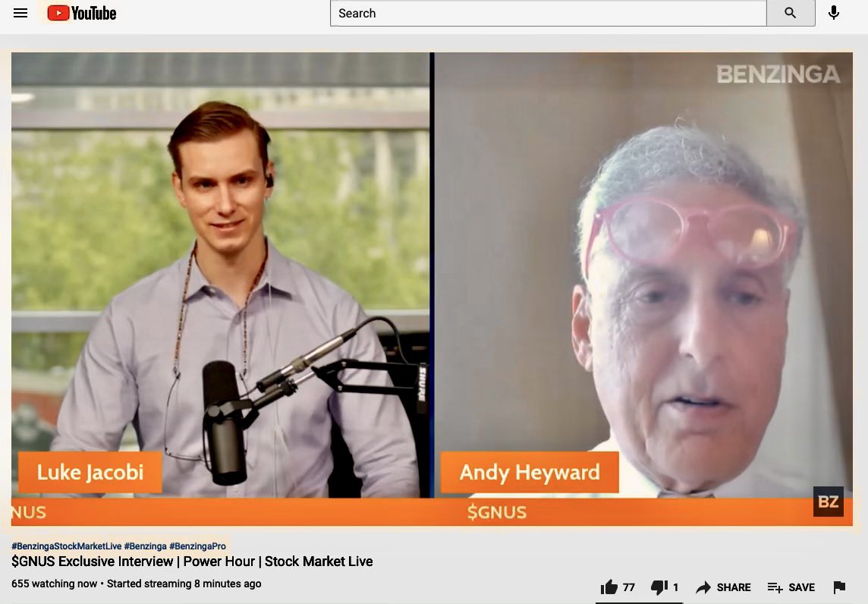The image size is (868, 604).
Task: Go to YouTube home via logo
Action: [x=82, y=13]
